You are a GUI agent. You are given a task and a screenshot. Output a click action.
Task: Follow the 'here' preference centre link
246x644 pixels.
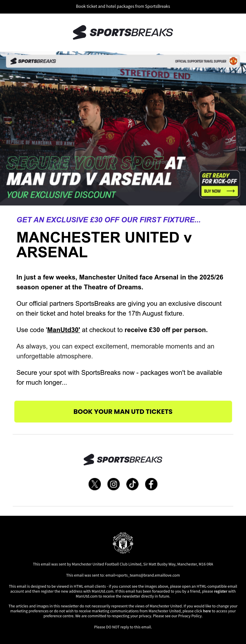pyautogui.click(x=207, y=611)
